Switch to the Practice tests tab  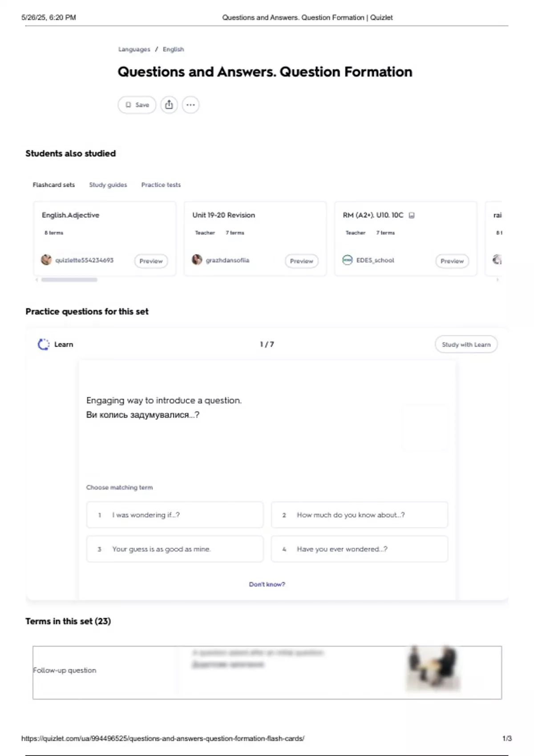point(161,185)
